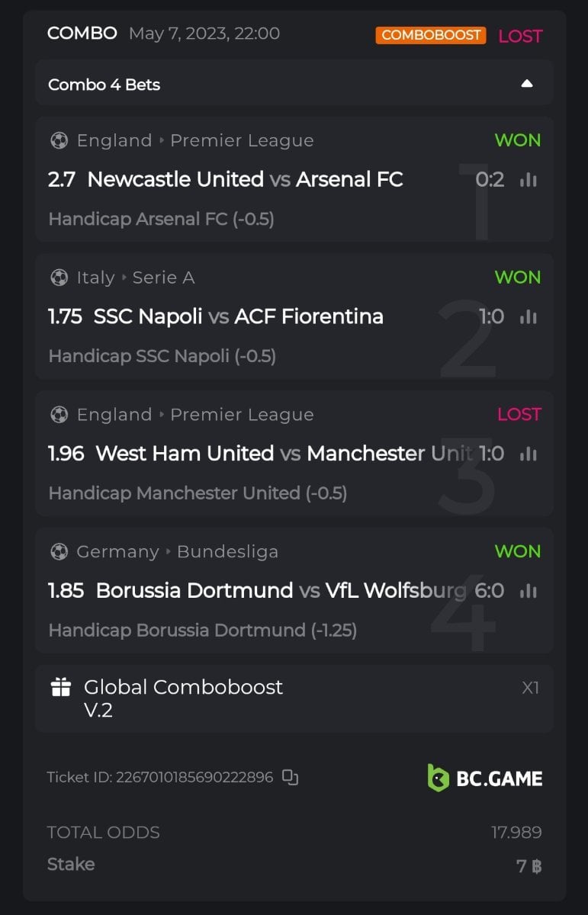Click the Combo 4 Bets header

104,85
